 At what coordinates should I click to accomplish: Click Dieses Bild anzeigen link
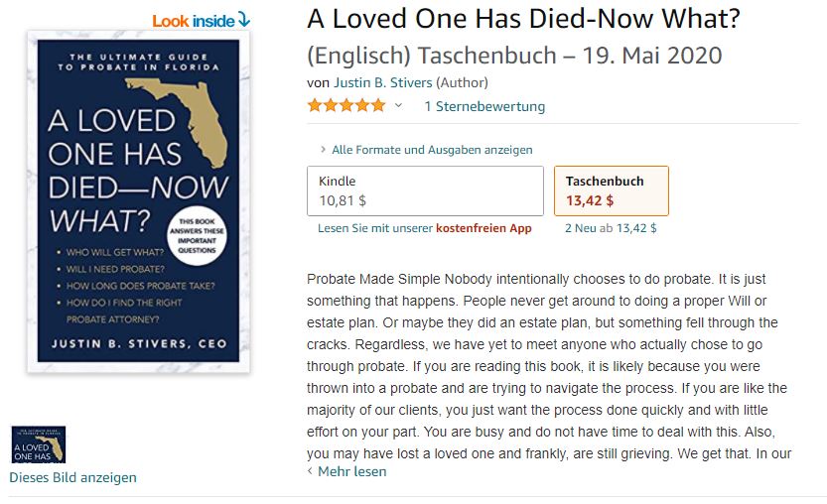point(72,477)
